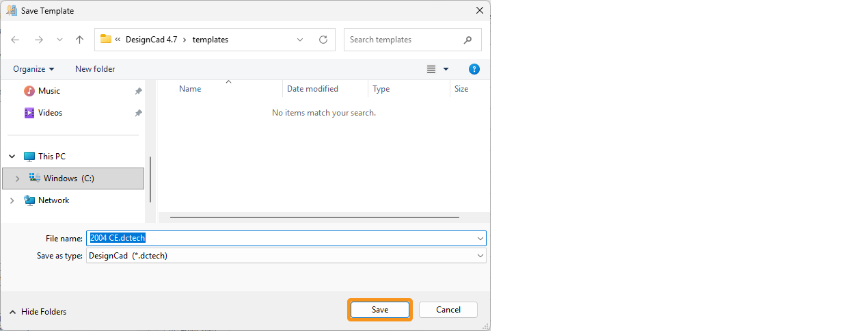Expand the Network tree node
This screenshot has width=868, height=331.
12,200
